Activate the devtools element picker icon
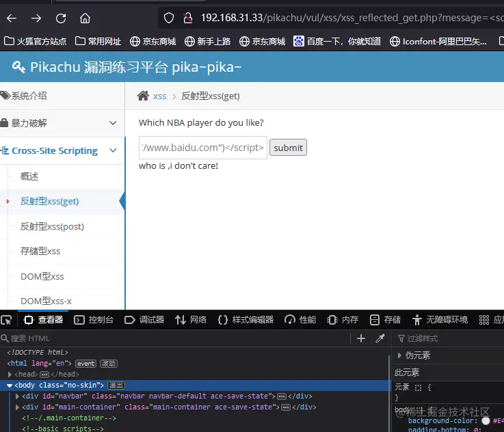The image size is (504, 432). 6,320
